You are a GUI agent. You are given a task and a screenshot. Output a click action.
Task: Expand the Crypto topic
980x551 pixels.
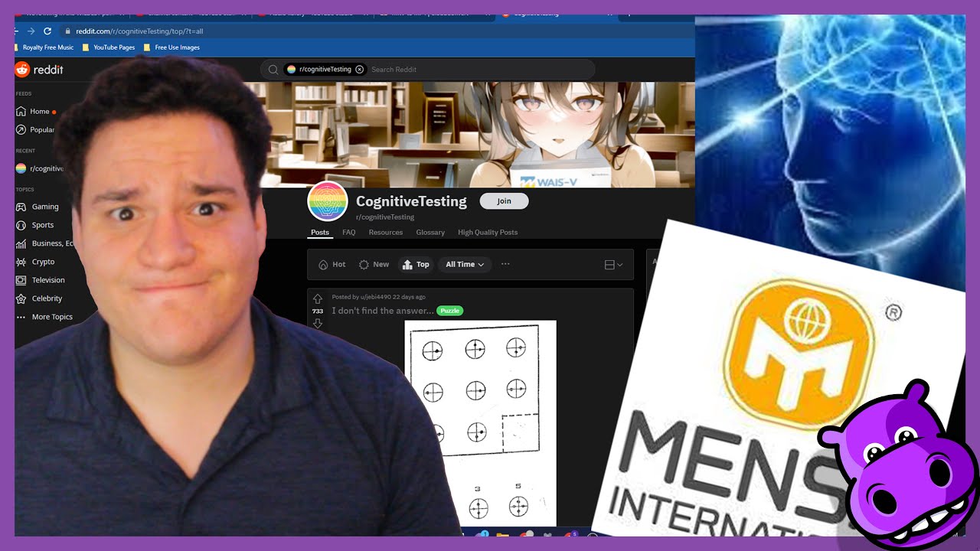pyautogui.click(x=37, y=262)
